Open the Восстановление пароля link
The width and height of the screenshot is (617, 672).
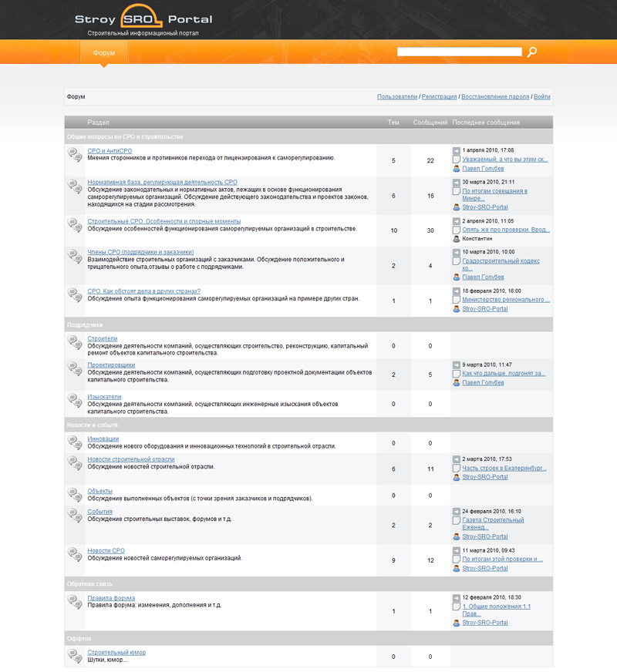point(495,97)
